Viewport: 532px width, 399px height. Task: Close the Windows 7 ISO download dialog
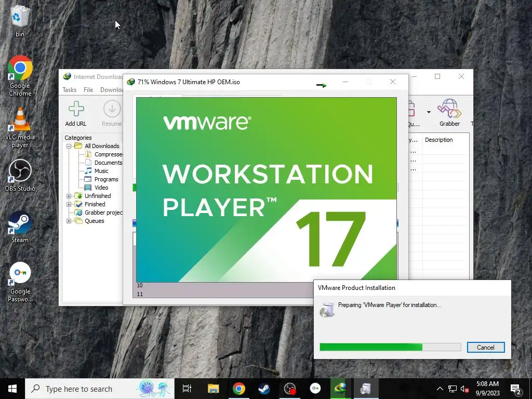(x=393, y=82)
